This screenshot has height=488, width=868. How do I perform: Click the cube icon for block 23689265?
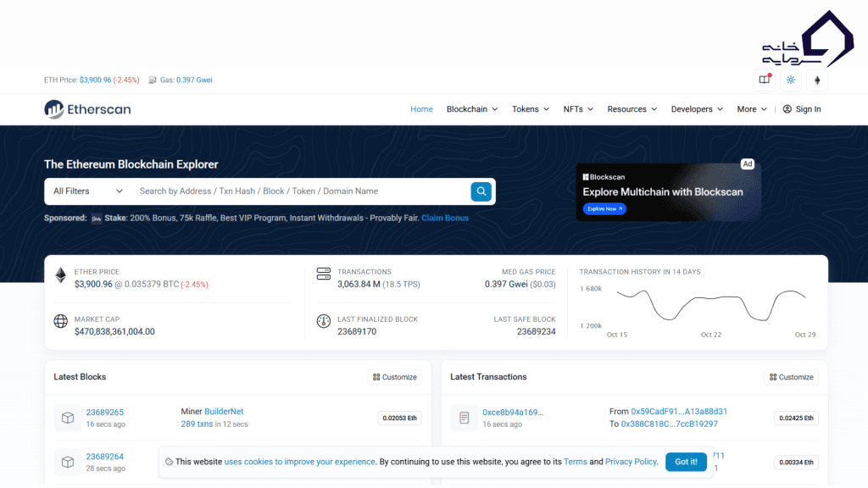68,418
